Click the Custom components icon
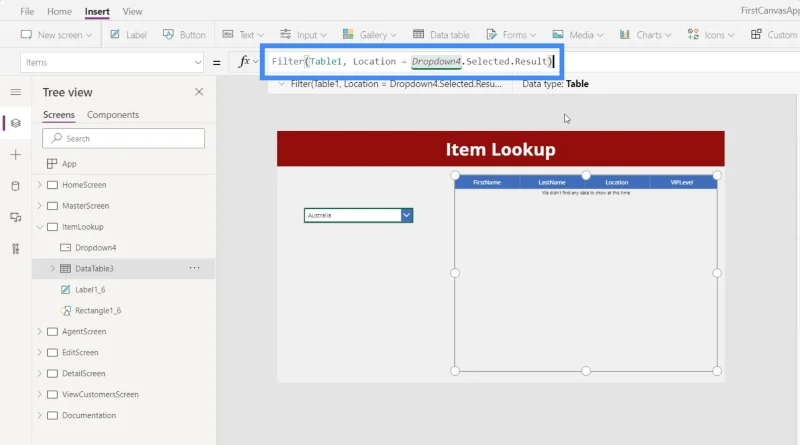The width and height of the screenshot is (800, 445). tap(756, 35)
